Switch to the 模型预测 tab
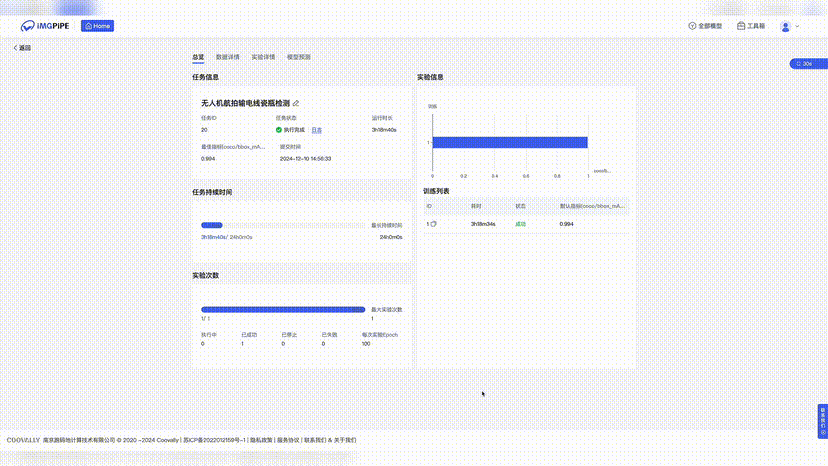 (x=298, y=57)
